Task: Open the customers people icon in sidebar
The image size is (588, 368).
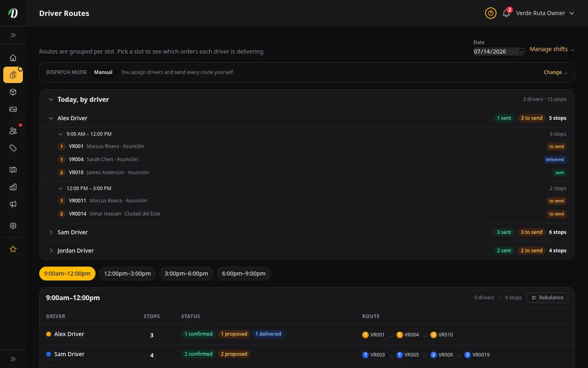Action: tap(13, 131)
